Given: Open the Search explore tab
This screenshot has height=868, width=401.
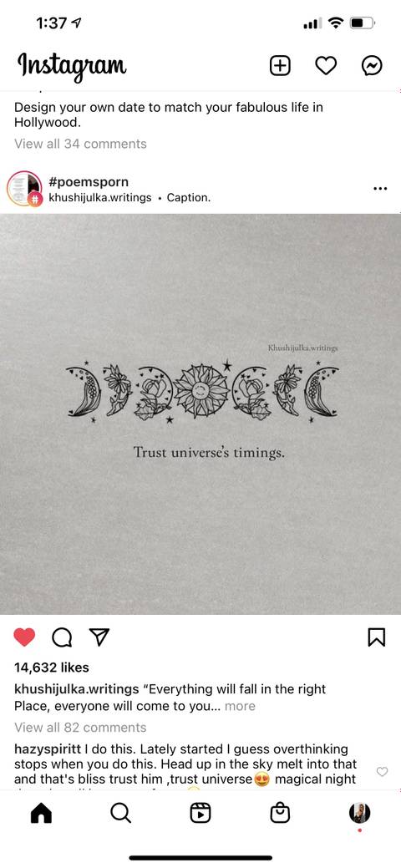Looking at the screenshot, I should point(120,813).
